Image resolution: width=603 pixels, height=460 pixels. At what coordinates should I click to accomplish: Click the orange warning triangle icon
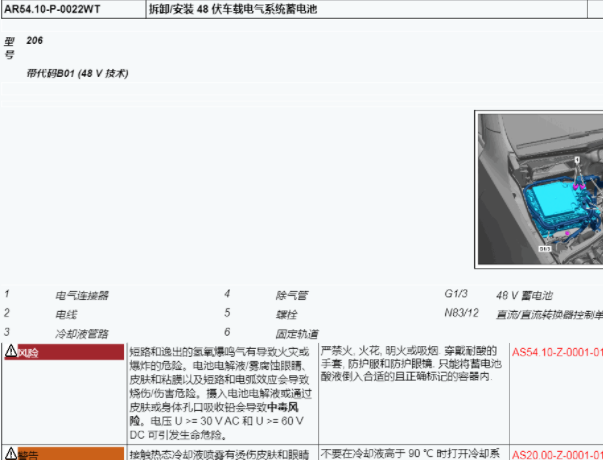(11, 453)
